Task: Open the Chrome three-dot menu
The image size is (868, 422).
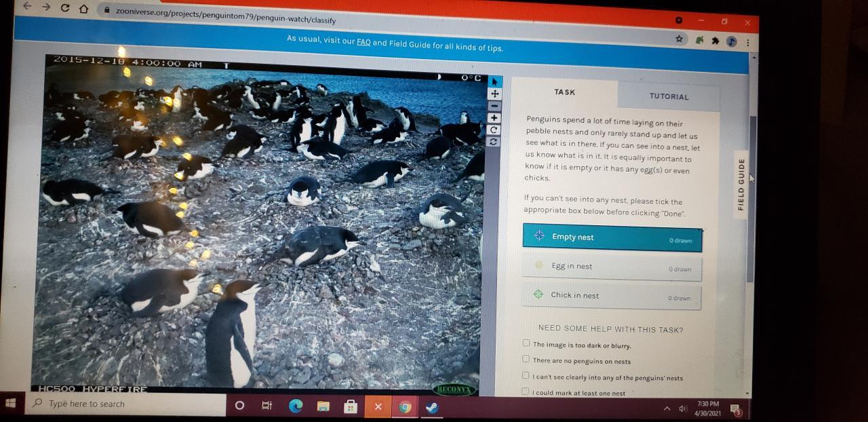Action: [x=748, y=42]
